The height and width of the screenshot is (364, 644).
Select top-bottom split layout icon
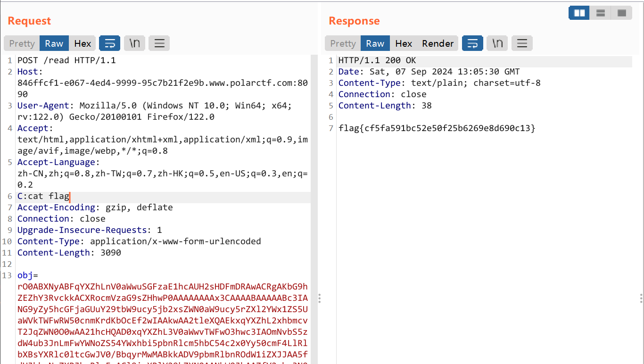601,13
